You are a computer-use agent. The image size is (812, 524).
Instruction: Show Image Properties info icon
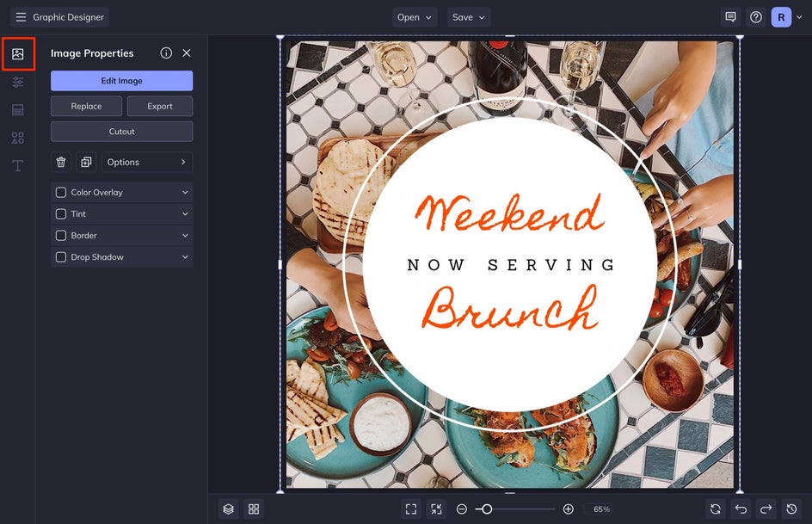click(x=166, y=52)
